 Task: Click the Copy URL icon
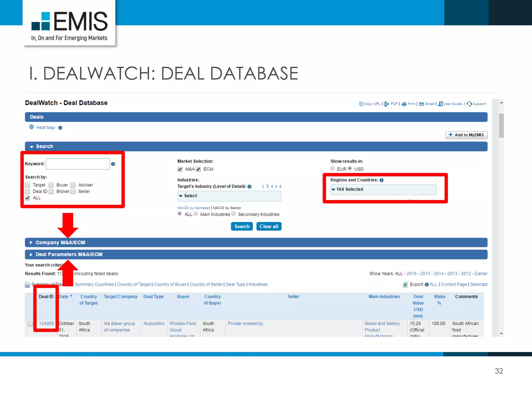tap(361, 104)
